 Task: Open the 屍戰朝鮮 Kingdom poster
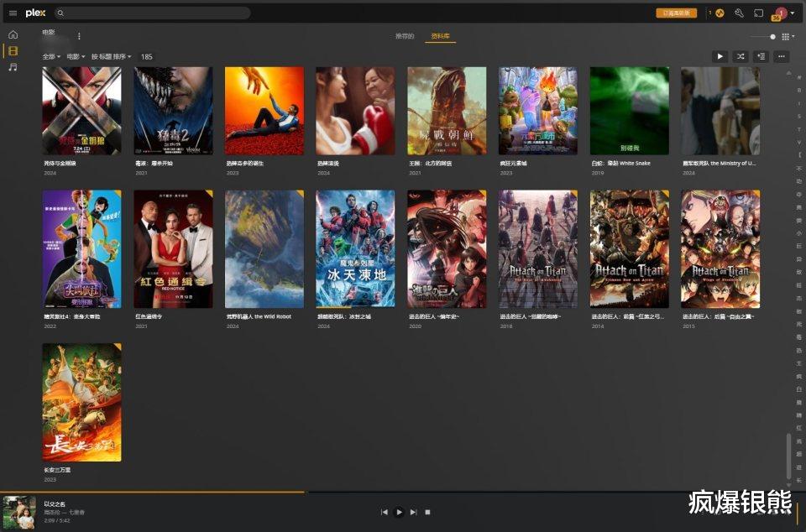tap(447, 111)
